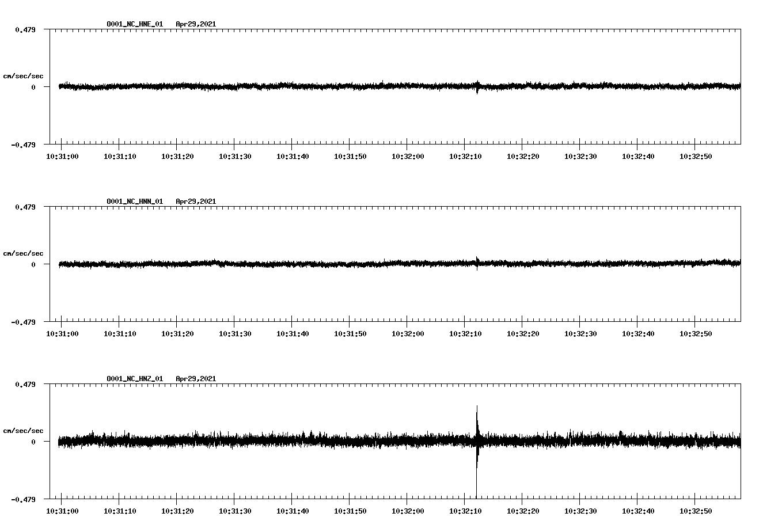Click the Apr29,2021 date label on bottom plot
This screenshot has height=532, width=782.
[196, 378]
